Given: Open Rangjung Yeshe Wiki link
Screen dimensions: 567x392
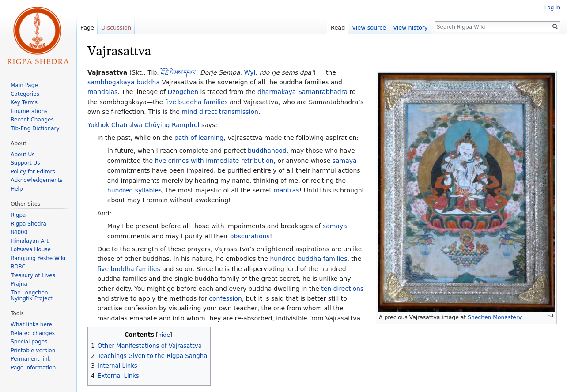Looking at the screenshot, I should coord(38,258).
